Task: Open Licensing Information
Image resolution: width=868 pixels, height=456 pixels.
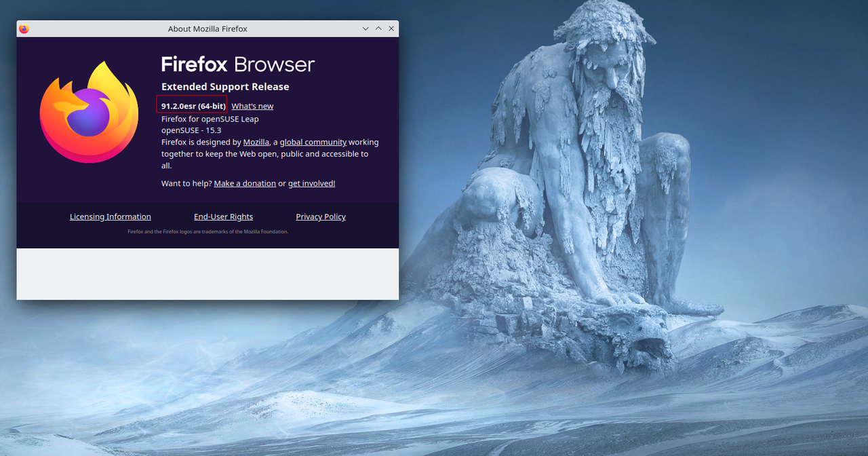Action: [x=111, y=217]
